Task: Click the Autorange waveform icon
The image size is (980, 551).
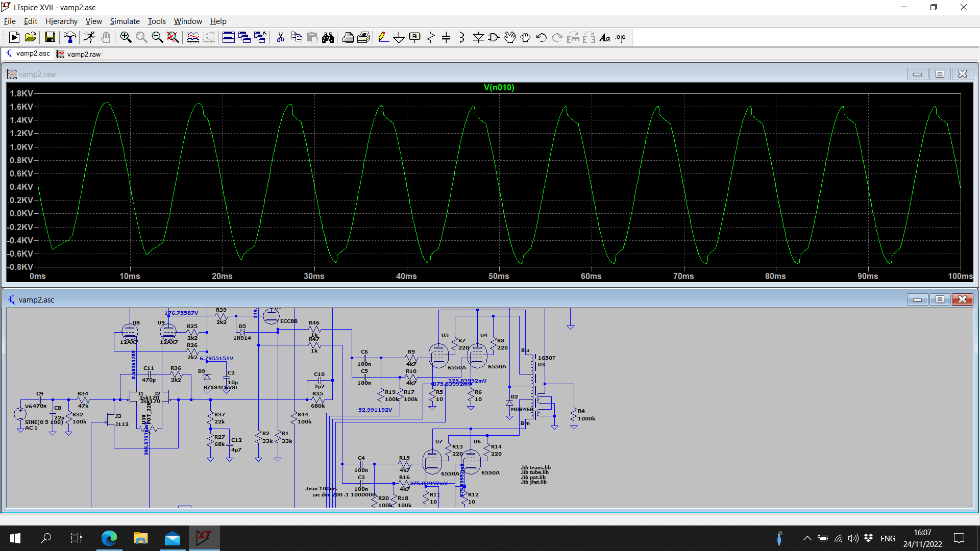Action: coord(193,37)
